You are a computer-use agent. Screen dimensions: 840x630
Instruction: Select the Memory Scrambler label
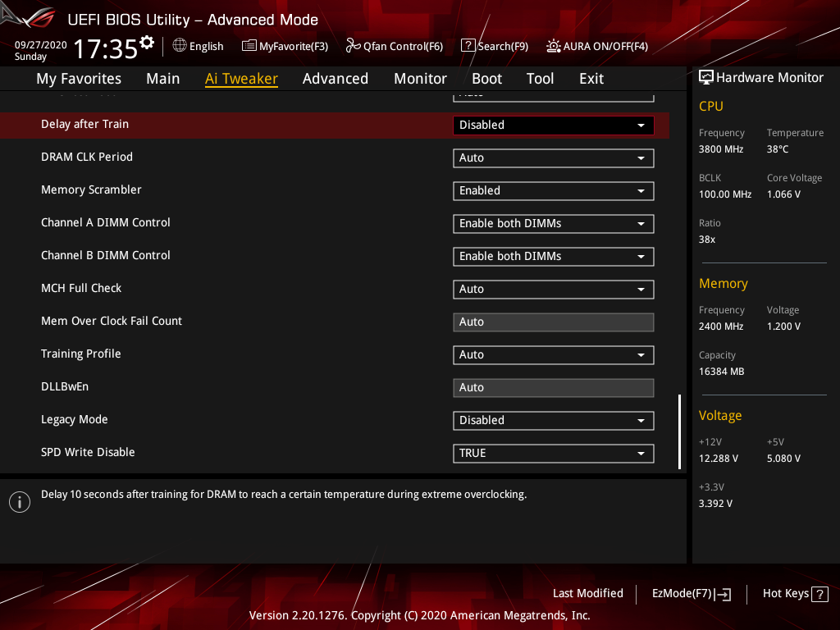91,189
